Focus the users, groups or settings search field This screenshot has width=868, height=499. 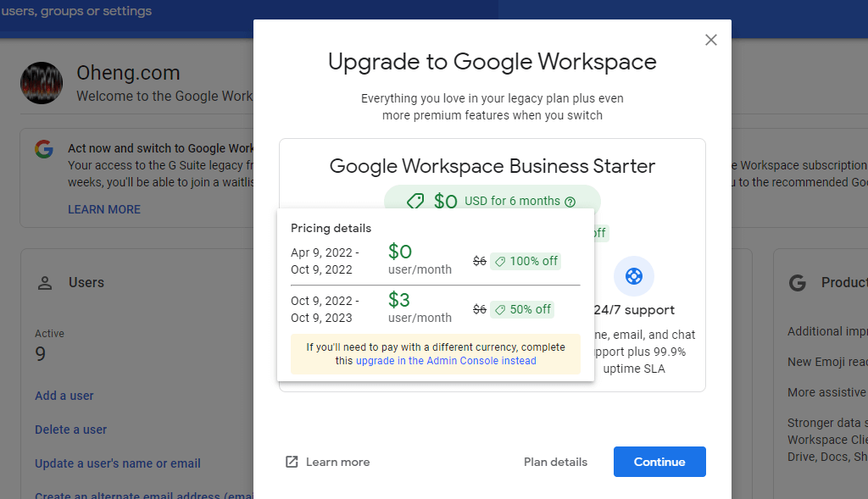click(x=127, y=12)
